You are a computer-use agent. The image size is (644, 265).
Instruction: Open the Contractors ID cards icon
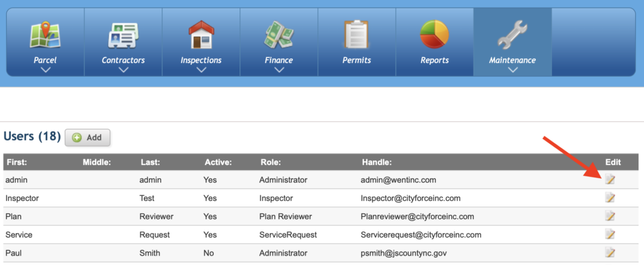point(123,36)
